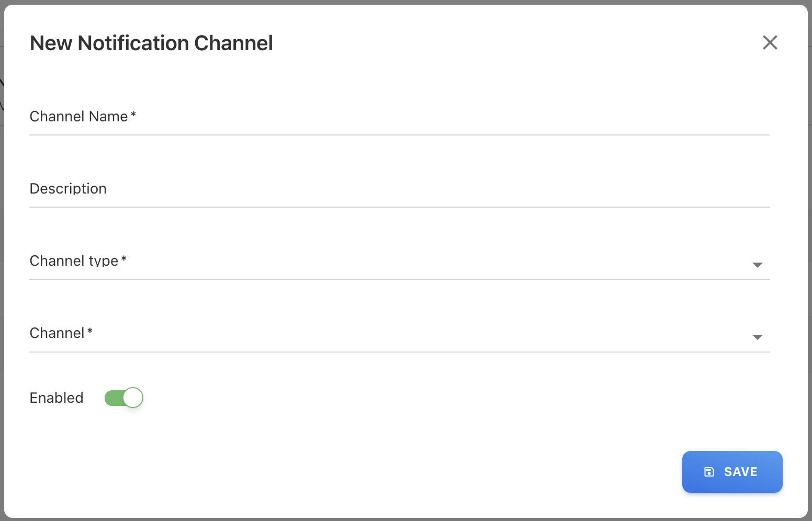
Task: Click the Enabled label text
Action: [x=57, y=398]
